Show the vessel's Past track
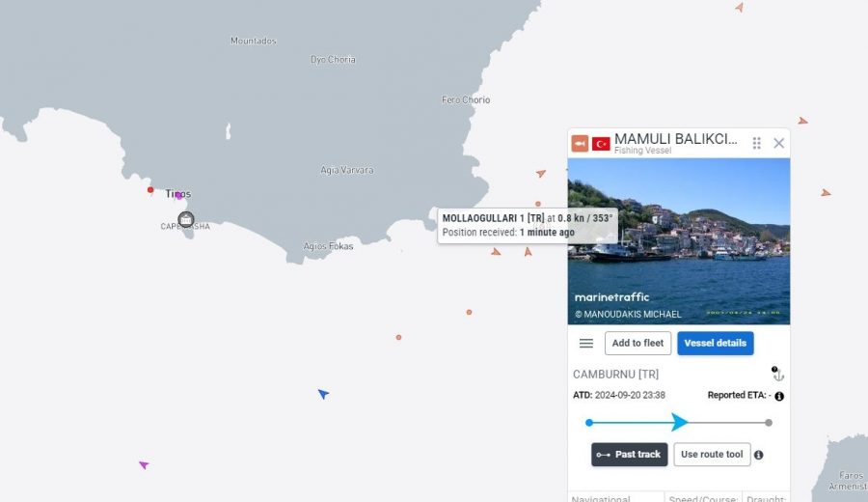The image size is (868, 502). click(x=630, y=455)
